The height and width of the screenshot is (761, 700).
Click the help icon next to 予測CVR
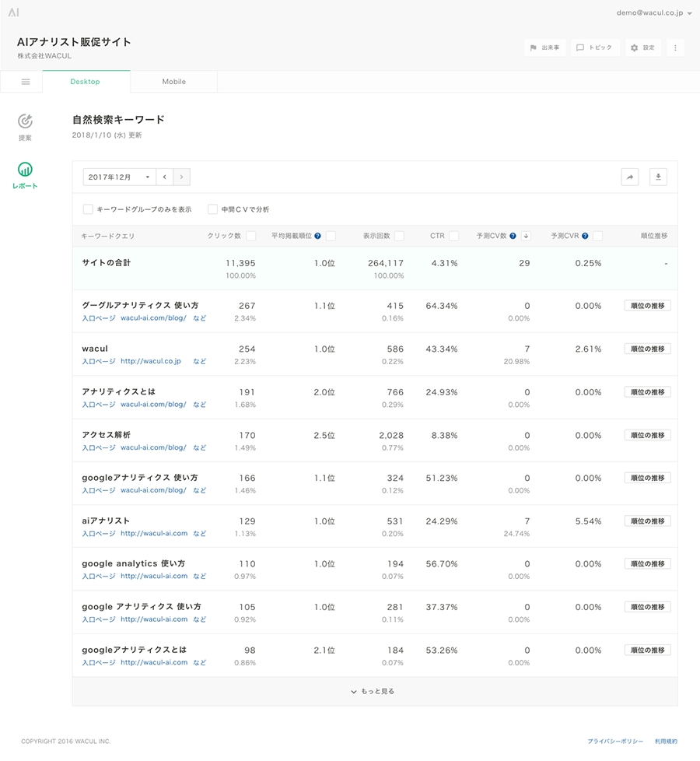(x=585, y=236)
